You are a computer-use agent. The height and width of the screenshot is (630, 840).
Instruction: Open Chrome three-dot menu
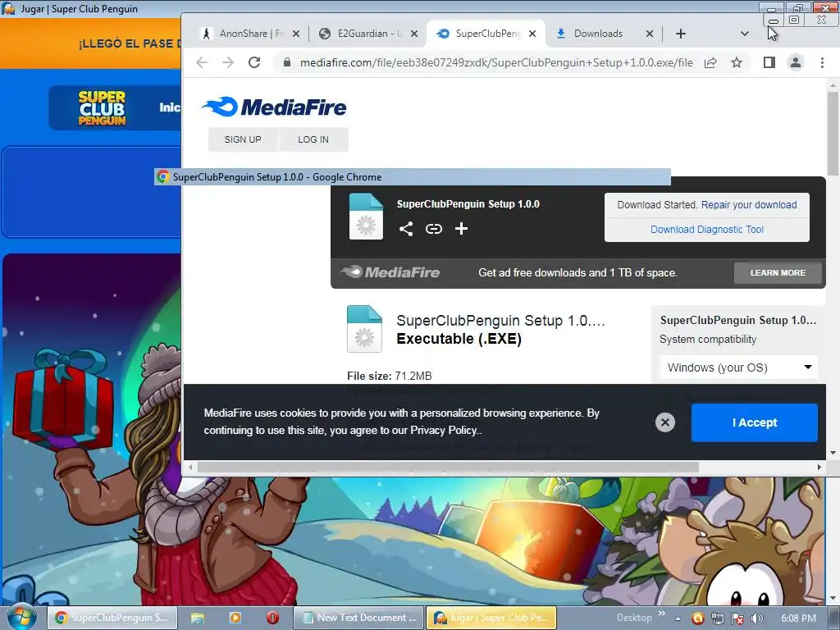[822, 62]
